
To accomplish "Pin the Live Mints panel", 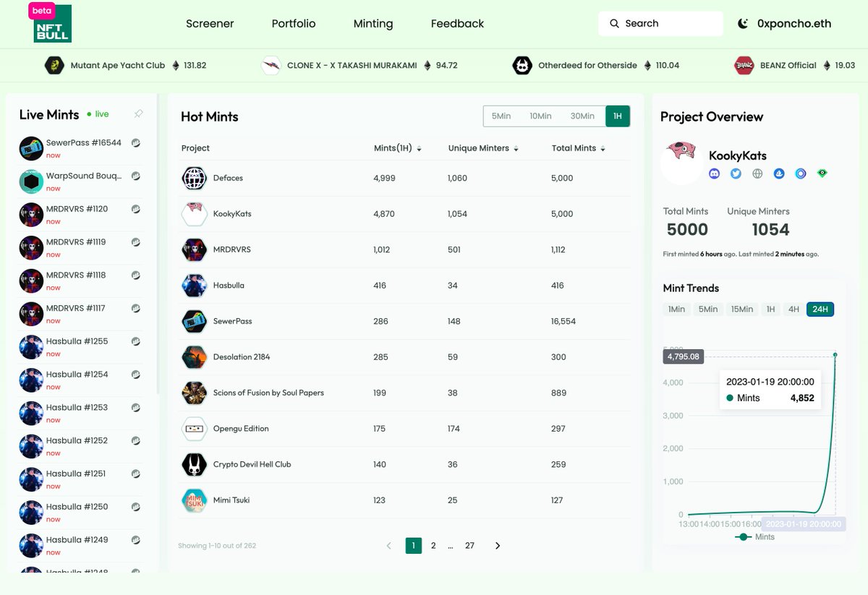I will coord(138,114).
